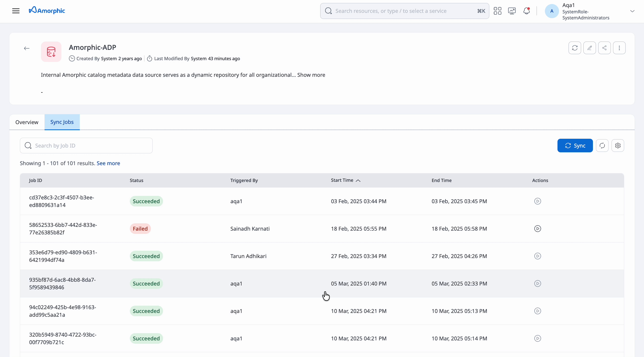Click the Amorphic logo
Image resolution: width=644 pixels, height=357 pixels.
point(47,10)
